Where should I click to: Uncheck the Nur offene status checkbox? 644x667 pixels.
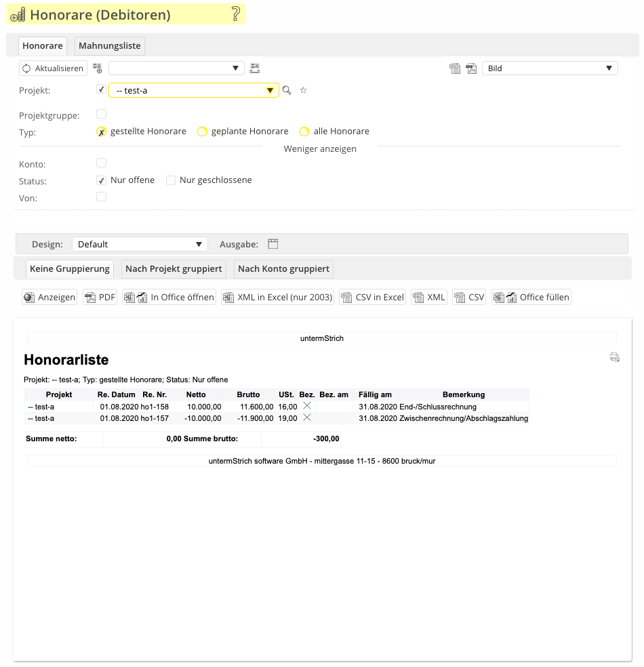point(102,180)
